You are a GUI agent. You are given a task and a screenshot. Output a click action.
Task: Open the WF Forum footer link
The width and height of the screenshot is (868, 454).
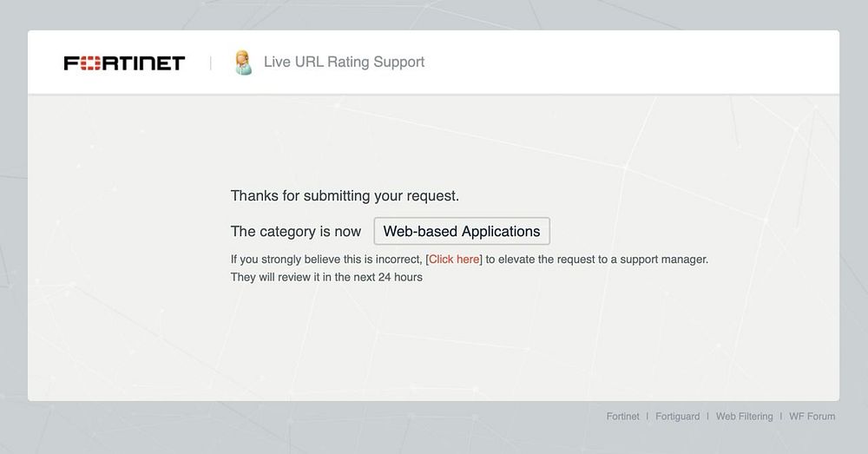[x=812, y=417]
